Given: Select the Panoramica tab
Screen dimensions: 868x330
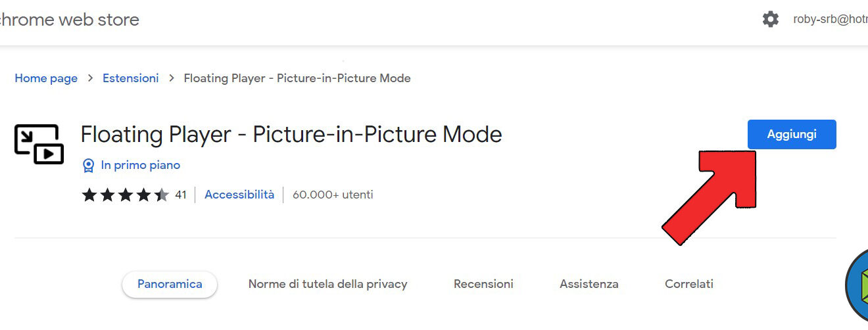Looking at the screenshot, I should [x=170, y=284].
